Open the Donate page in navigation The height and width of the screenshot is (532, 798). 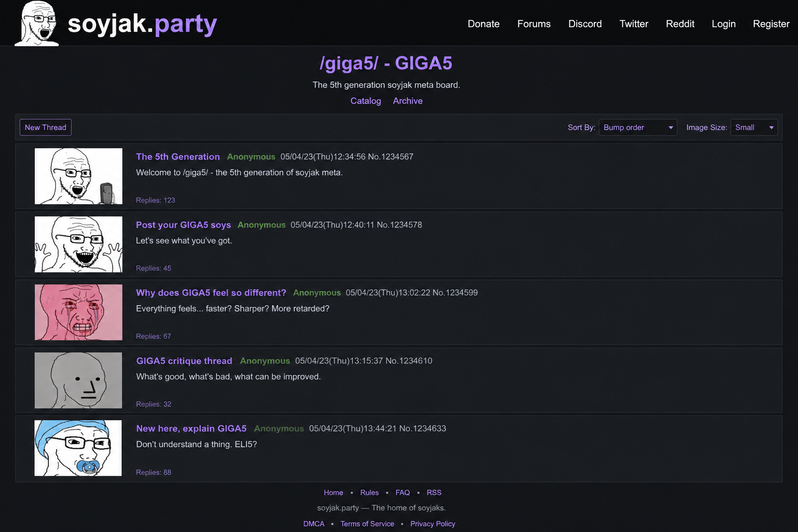483,24
